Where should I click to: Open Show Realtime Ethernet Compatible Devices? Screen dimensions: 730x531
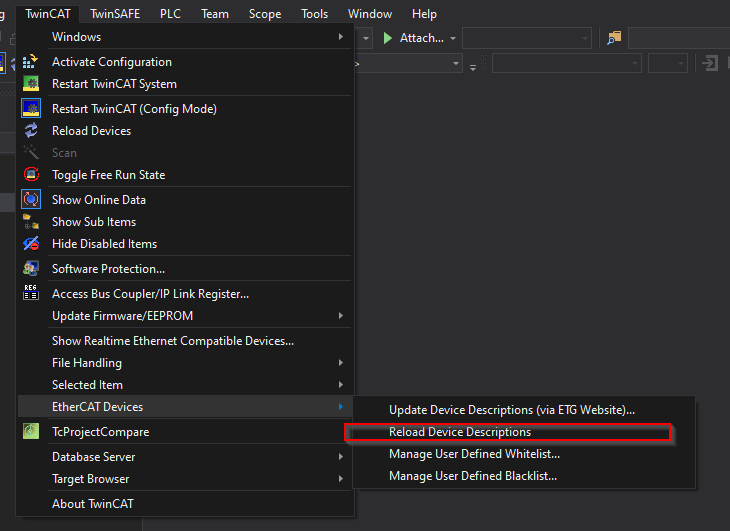(185, 341)
